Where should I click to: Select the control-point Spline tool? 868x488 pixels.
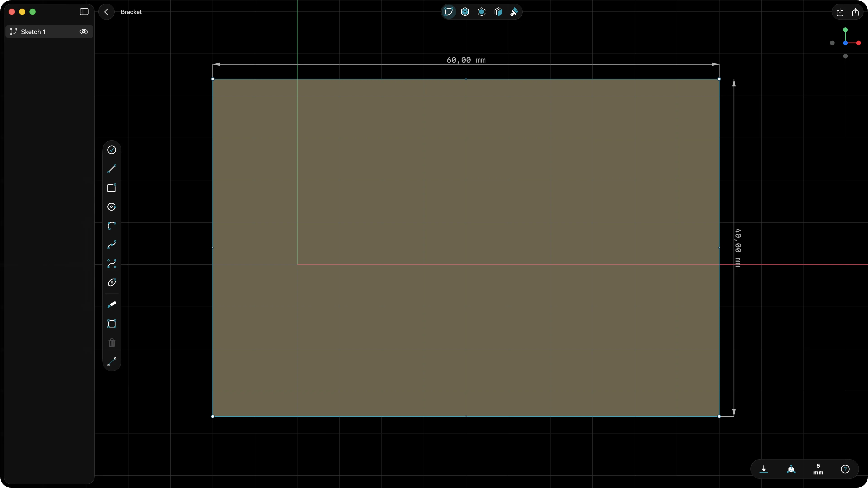click(x=111, y=264)
